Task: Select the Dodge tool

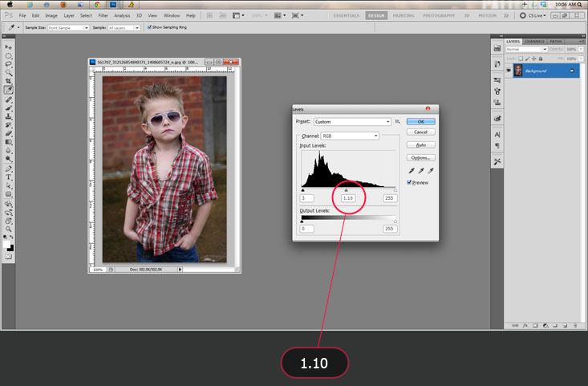Action: click(8, 159)
